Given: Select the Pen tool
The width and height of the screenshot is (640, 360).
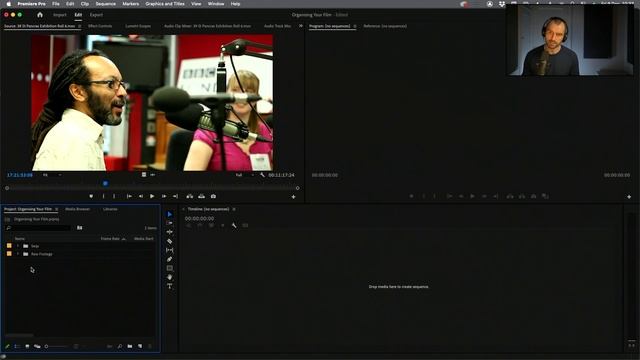Looking at the screenshot, I should point(170,259).
